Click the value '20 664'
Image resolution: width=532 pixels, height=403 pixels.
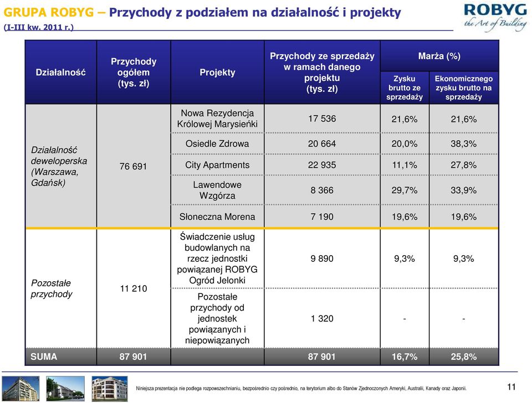click(x=322, y=144)
